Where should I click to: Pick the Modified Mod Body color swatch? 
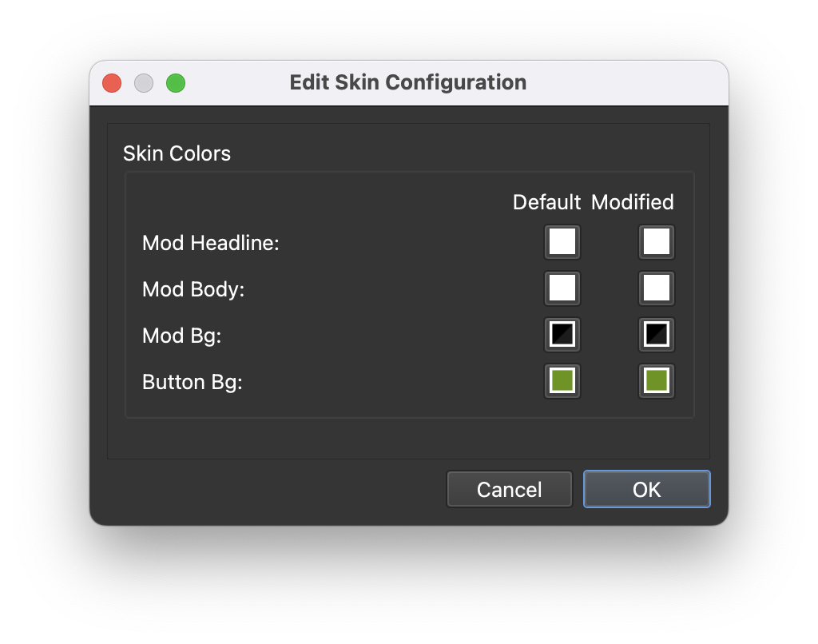[657, 288]
